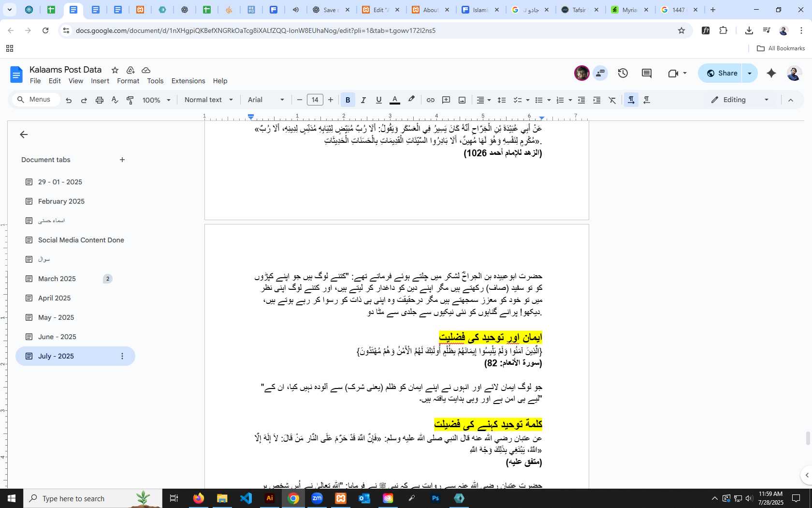
Task: Collapse the toolbar with the chevron arrow
Action: 791,100
